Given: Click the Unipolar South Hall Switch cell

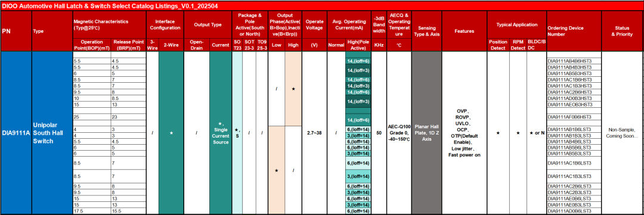Looking at the screenshot, I should [x=52, y=133].
